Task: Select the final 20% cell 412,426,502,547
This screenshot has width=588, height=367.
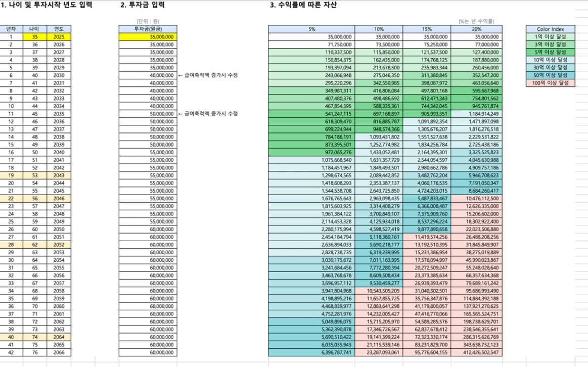Action: pos(476,352)
